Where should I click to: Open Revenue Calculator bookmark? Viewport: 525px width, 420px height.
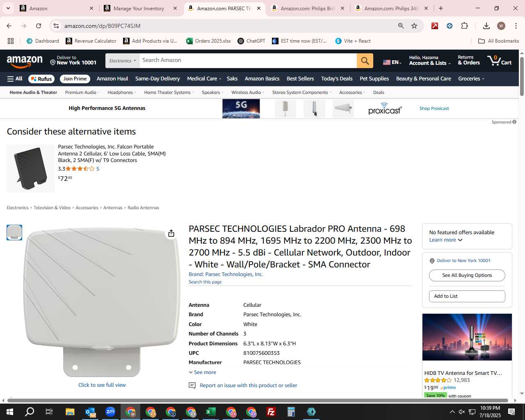coord(91,41)
